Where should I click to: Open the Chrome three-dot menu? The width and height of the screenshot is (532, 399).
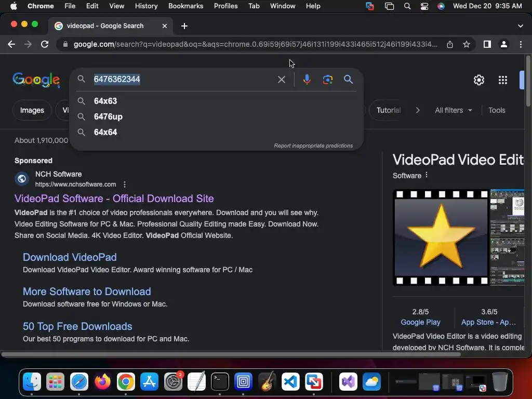[521, 45]
